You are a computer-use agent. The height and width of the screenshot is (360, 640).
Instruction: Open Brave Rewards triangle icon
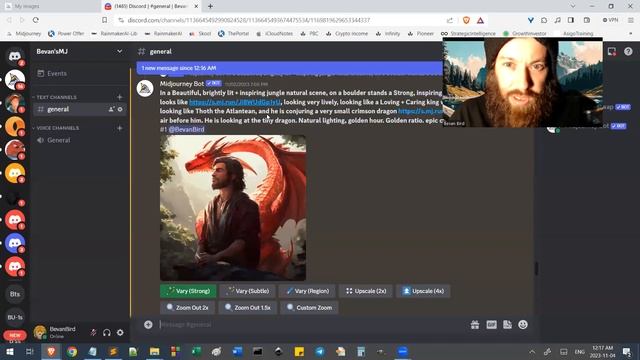click(x=480, y=20)
